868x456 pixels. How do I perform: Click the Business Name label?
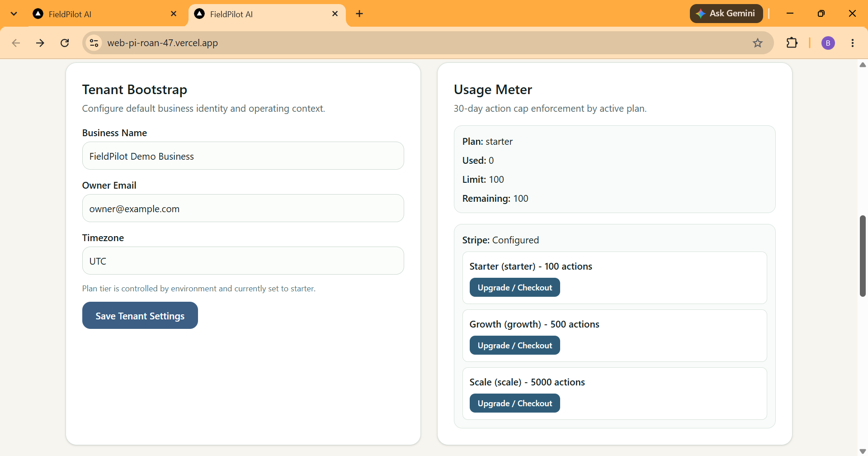click(114, 133)
